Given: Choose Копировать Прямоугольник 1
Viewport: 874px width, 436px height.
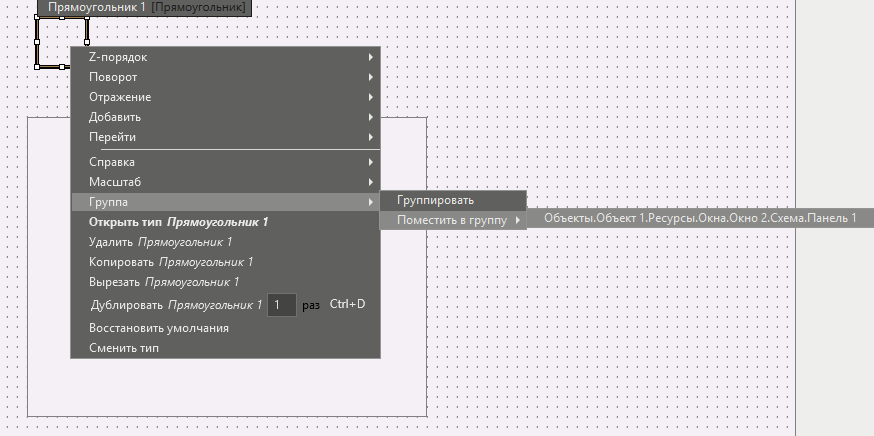Looking at the screenshot, I should pos(170,262).
